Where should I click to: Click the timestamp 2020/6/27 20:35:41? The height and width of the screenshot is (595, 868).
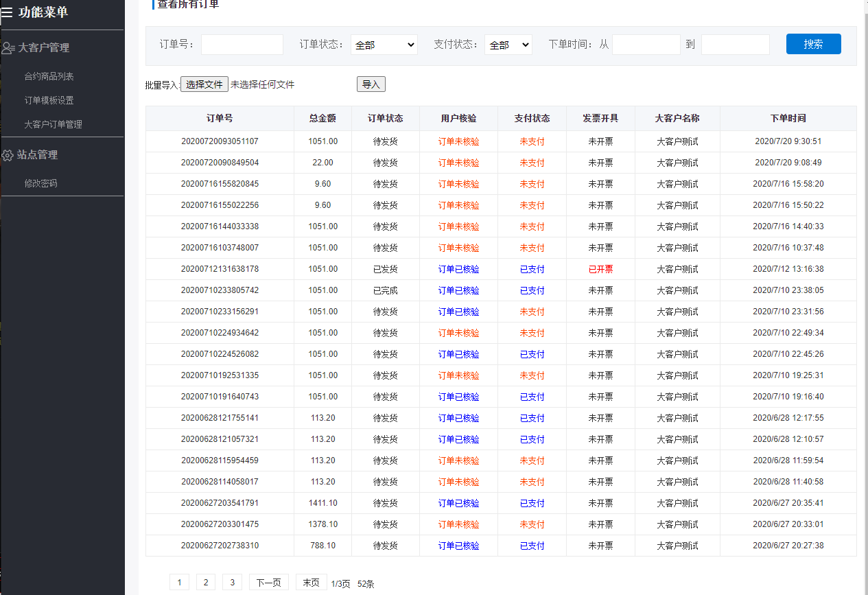pyautogui.click(x=788, y=503)
